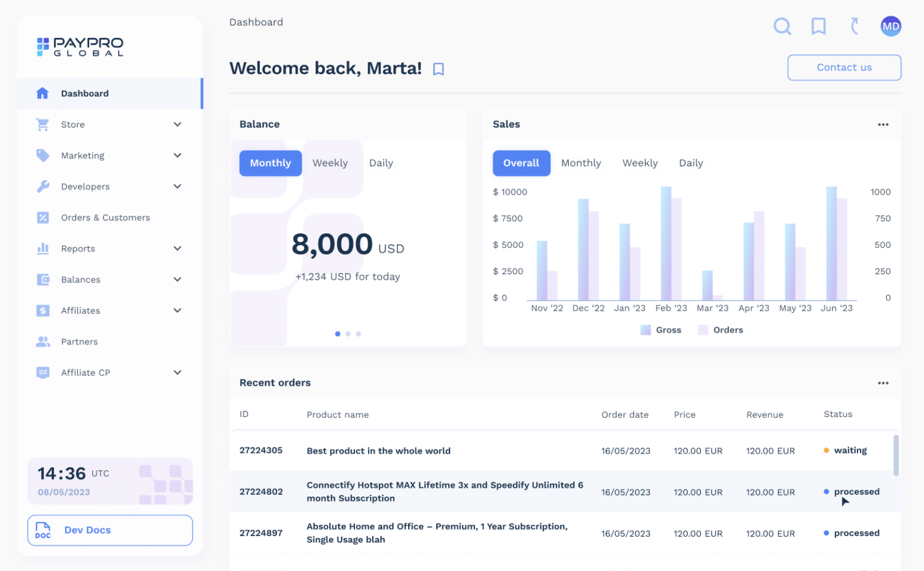Click the PayPro Global logo
924x571 pixels.
[x=80, y=46]
